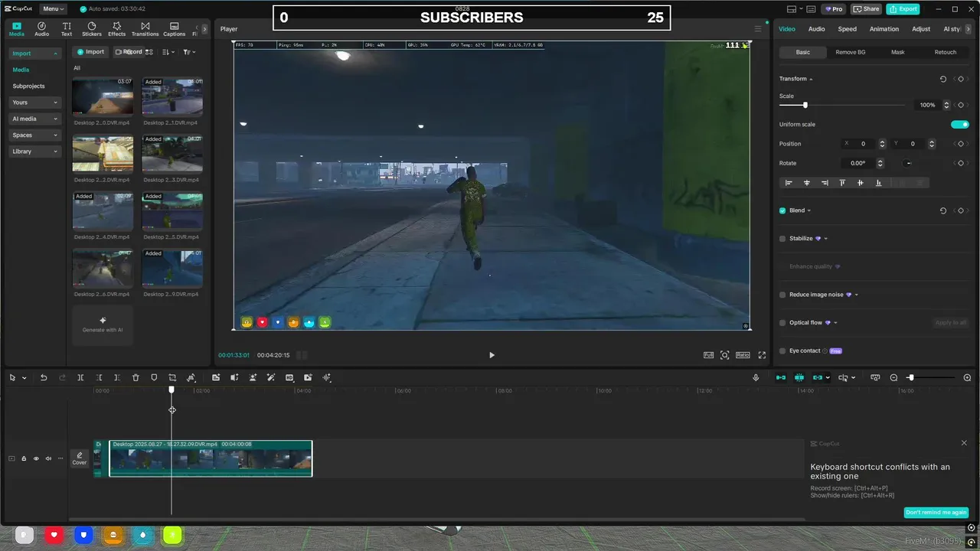Select the 03:07 video thumbnail
This screenshot has height=551, width=980.
[x=103, y=96]
